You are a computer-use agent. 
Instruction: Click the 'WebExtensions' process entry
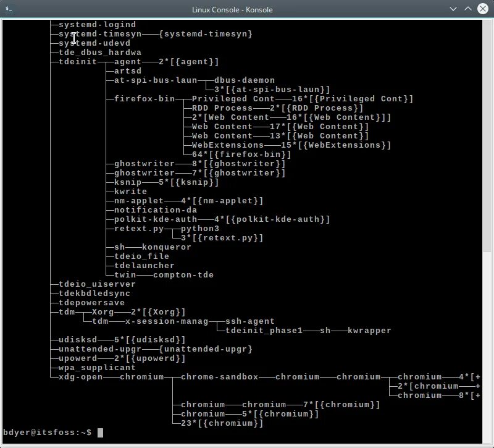coord(228,145)
